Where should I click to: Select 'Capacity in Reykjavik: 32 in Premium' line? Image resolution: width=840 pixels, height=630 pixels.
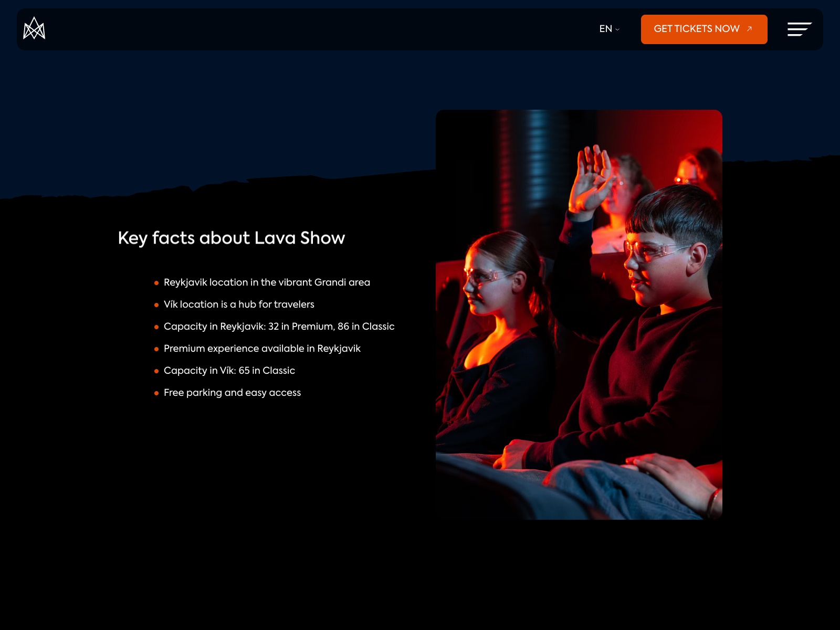tap(279, 327)
